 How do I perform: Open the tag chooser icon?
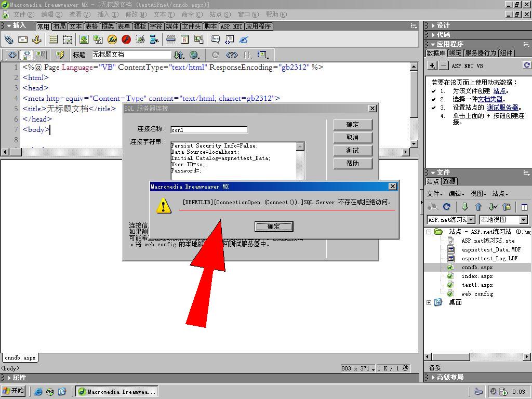click(230, 39)
